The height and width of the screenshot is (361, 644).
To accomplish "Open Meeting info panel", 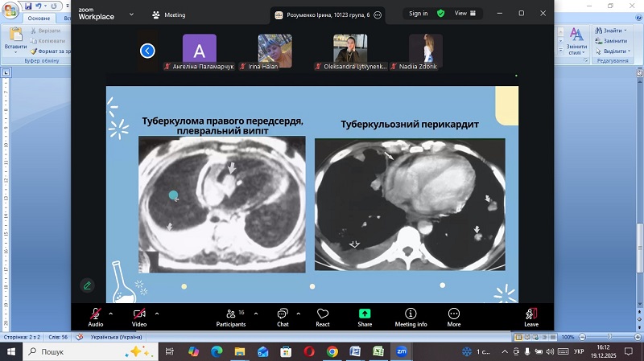I will (411, 317).
